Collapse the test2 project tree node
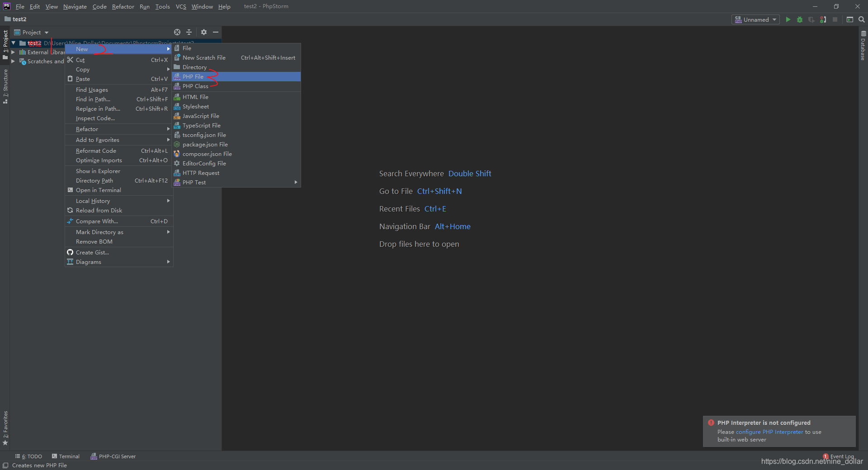The height and width of the screenshot is (470, 868). click(x=14, y=43)
